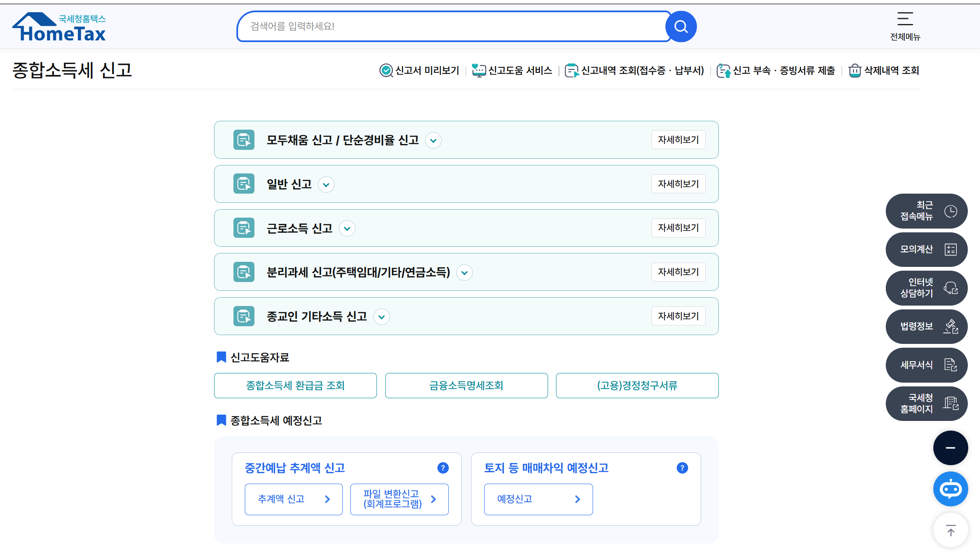Open 법령정보 gavel shortcut
Screen dimensions: 980x559
pyautogui.click(x=926, y=327)
